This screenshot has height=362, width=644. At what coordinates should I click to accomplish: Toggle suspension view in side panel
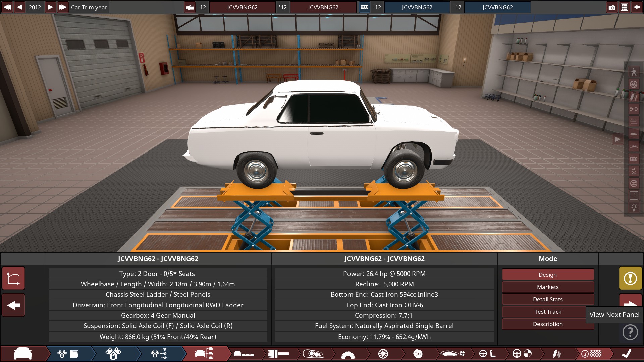(x=634, y=97)
